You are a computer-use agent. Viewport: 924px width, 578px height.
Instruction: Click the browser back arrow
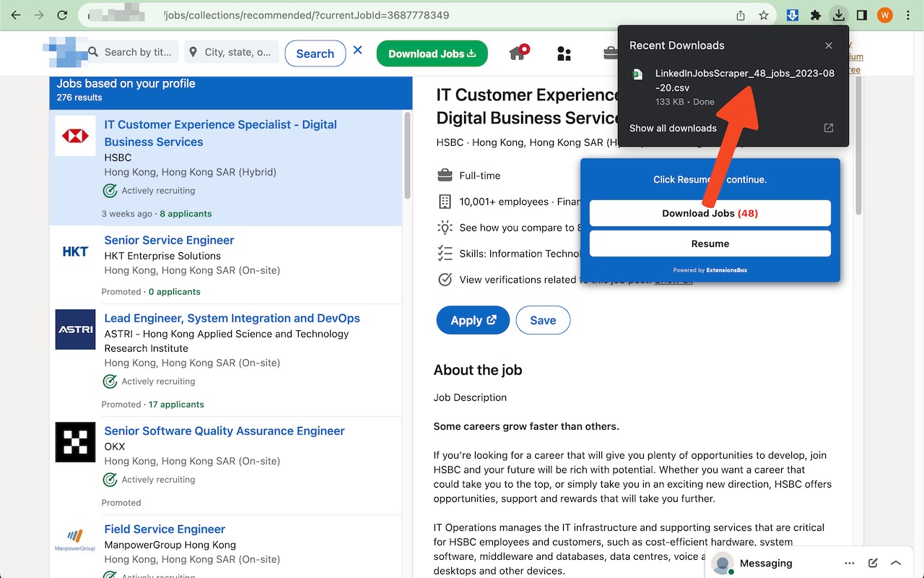point(17,15)
